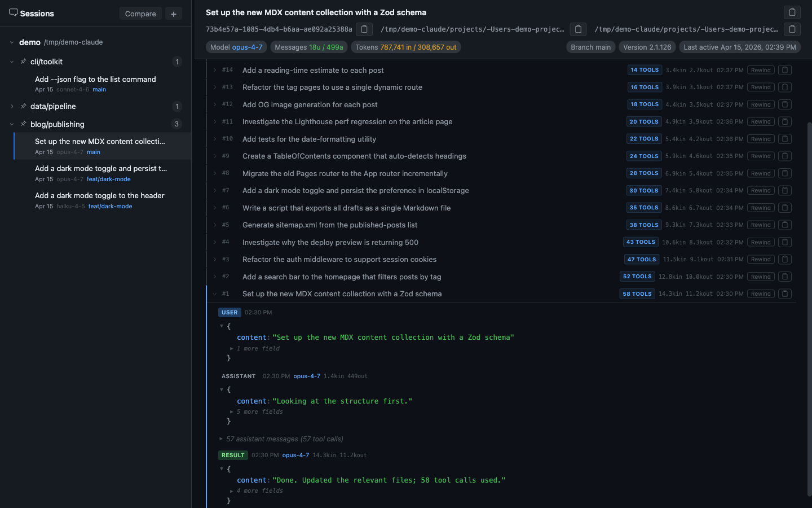Screen dimensions: 812x508
Task: Click the 'Branch main' badge
Action: coord(590,47)
